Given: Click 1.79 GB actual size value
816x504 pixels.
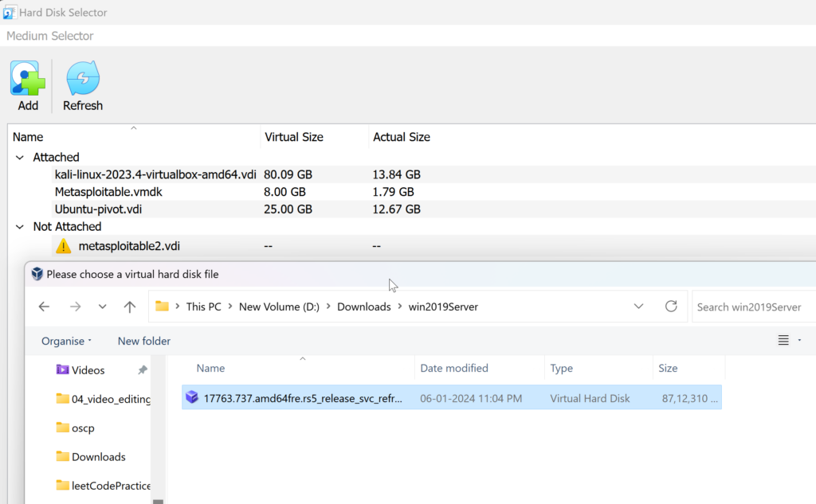Looking at the screenshot, I should 393,192.
